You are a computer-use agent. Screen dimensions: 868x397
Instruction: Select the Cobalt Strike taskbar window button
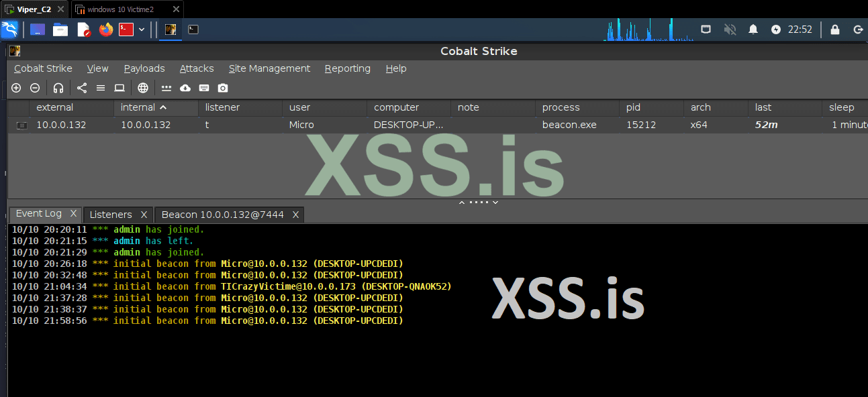[171, 30]
